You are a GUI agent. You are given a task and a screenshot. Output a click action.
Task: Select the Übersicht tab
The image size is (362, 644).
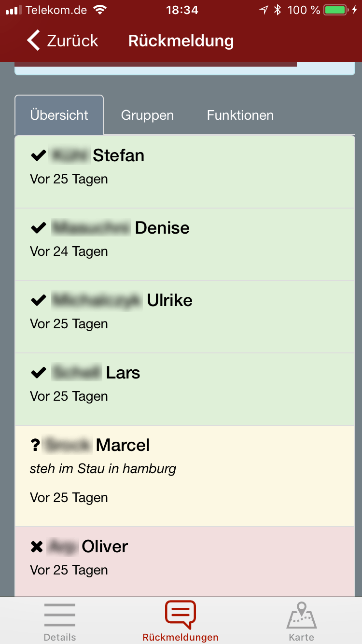click(x=59, y=115)
